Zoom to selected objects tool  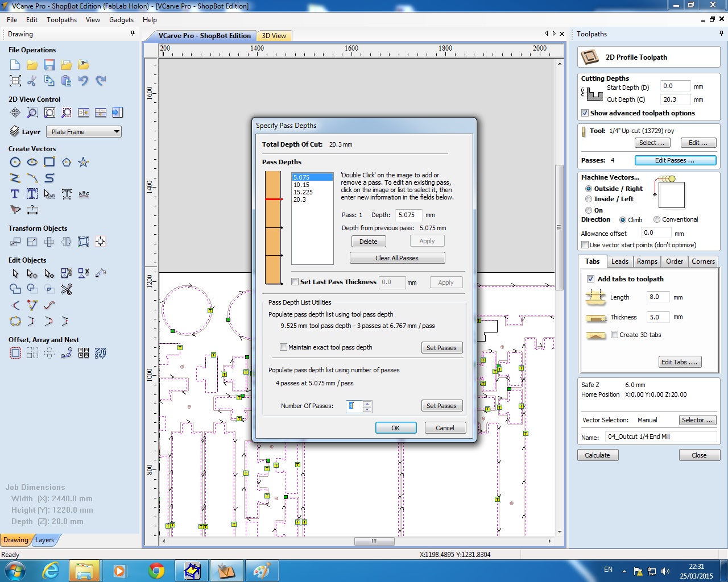pos(67,113)
